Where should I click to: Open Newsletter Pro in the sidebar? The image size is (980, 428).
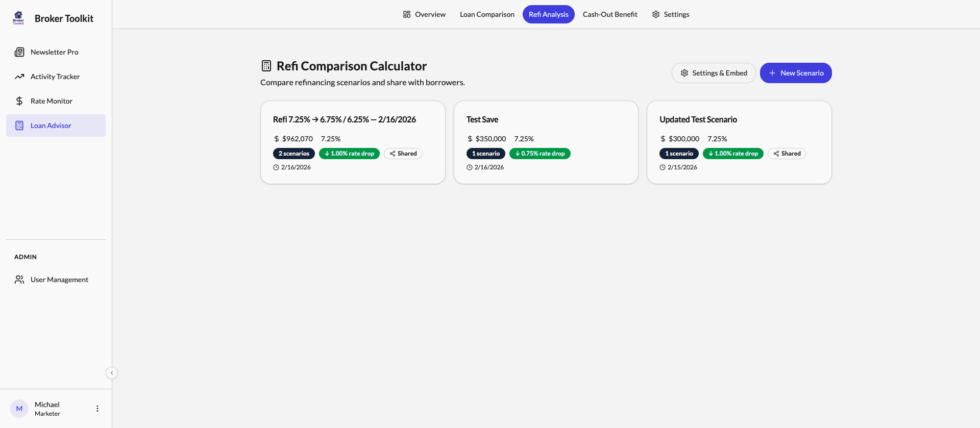[56, 52]
